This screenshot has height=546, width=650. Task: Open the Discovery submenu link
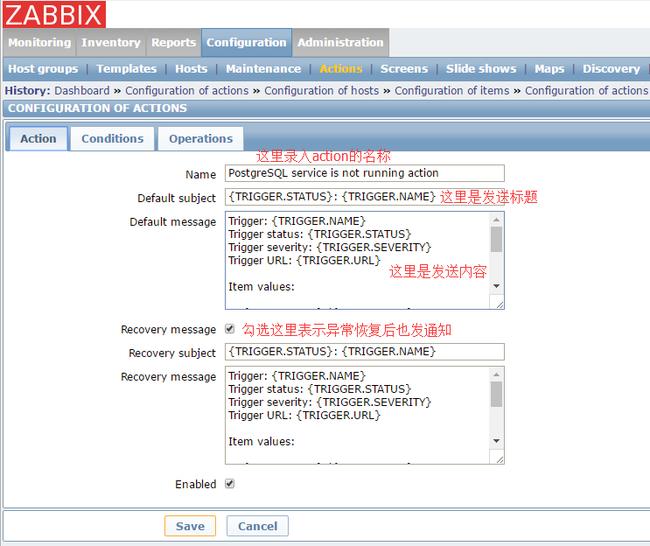coord(610,69)
